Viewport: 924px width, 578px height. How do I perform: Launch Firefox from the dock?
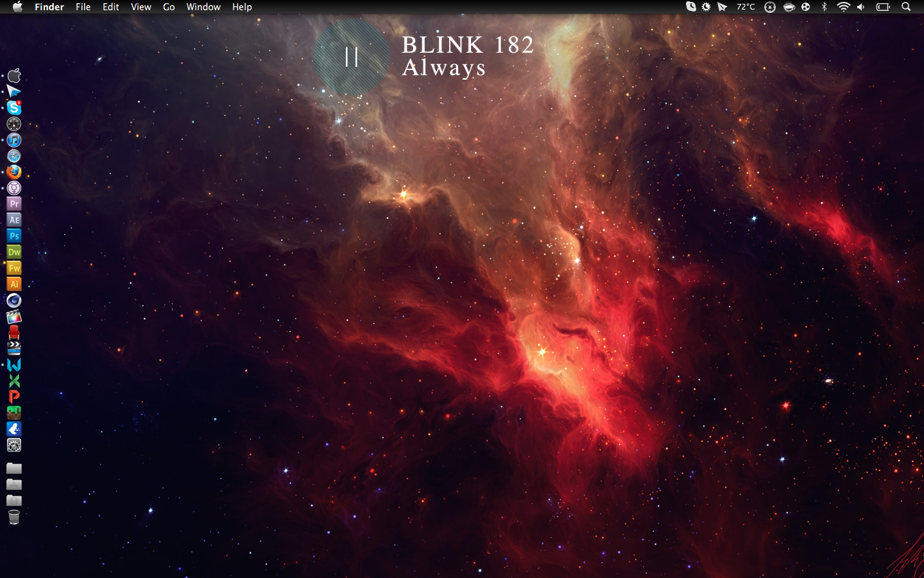(x=14, y=171)
